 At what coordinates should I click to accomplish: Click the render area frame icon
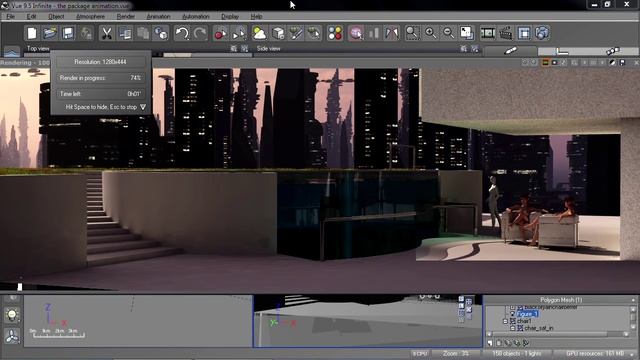(x=524, y=33)
